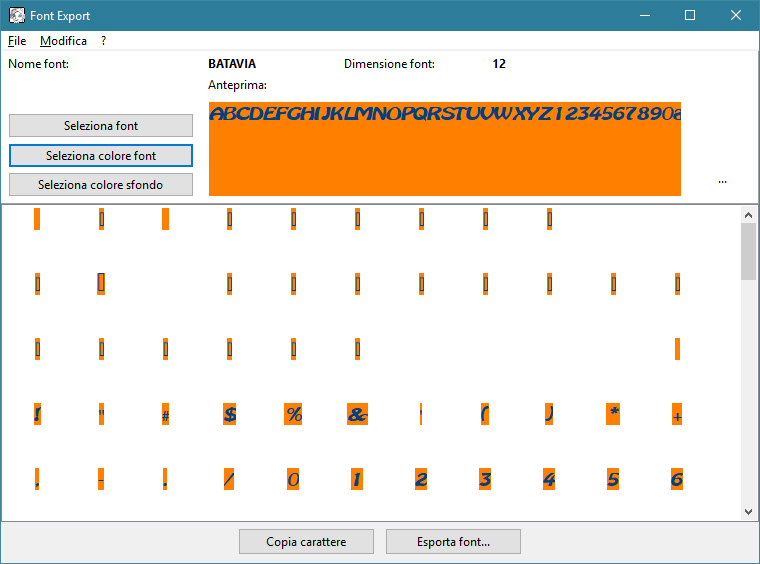Click the ellipsis beside the preview
The height and width of the screenshot is (564, 760).
(722, 181)
